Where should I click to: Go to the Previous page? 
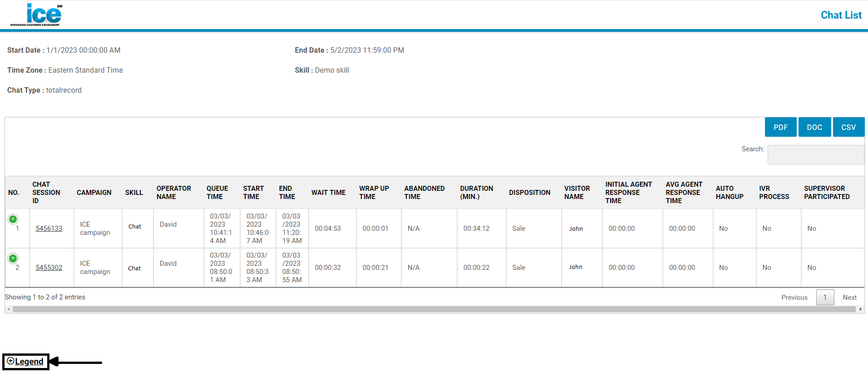pos(794,298)
